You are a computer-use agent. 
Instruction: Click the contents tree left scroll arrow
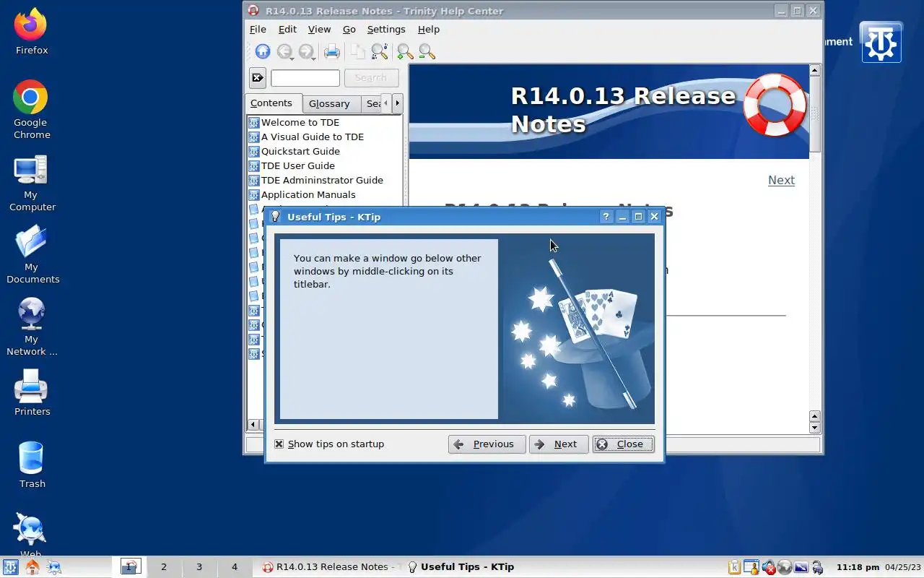coord(253,425)
